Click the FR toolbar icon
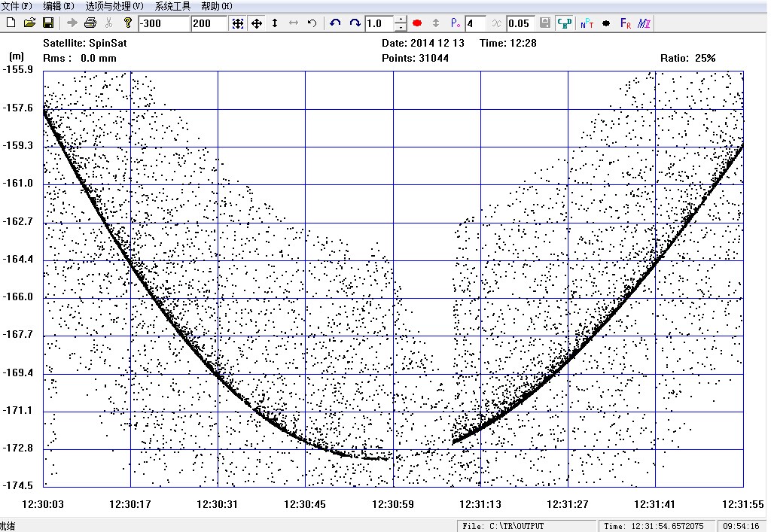This screenshot has width=771, height=532. pyautogui.click(x=626, y=23)
